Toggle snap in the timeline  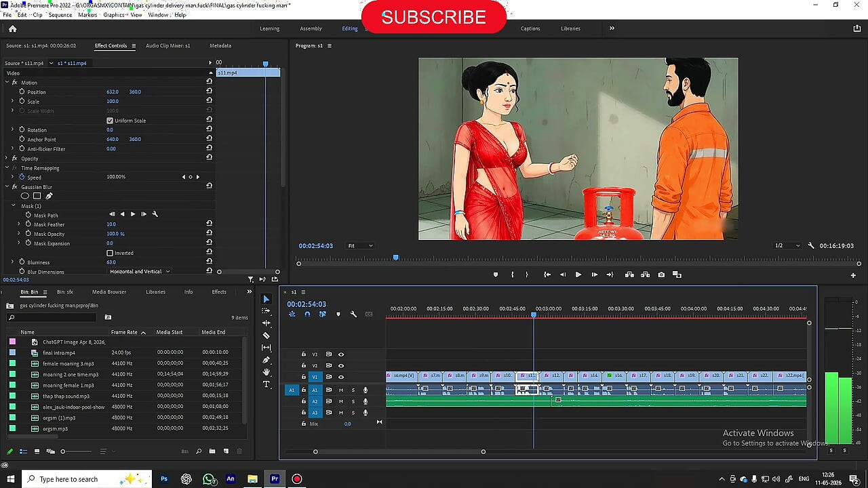point(307,314)
